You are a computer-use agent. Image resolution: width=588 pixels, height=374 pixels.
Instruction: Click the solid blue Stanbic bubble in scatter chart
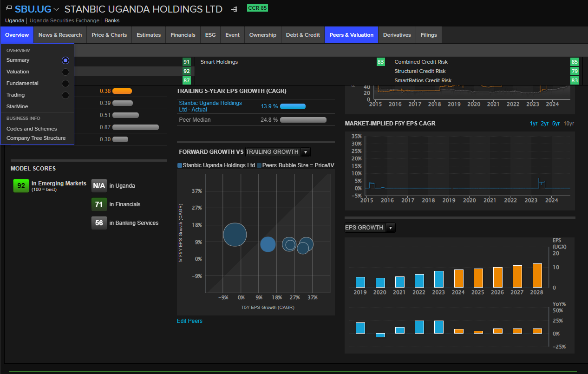tap(268, 244)
